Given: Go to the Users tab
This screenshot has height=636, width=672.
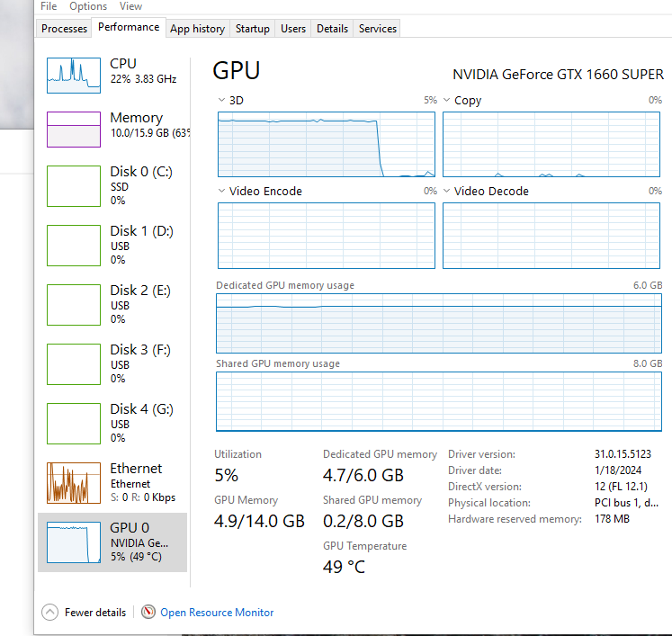Looking at the screenshot, I should pos(293,28).
